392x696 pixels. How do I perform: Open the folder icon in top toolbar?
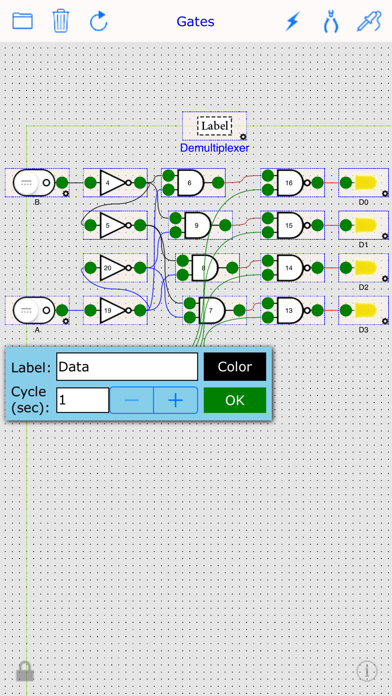[x=22, y=21]
